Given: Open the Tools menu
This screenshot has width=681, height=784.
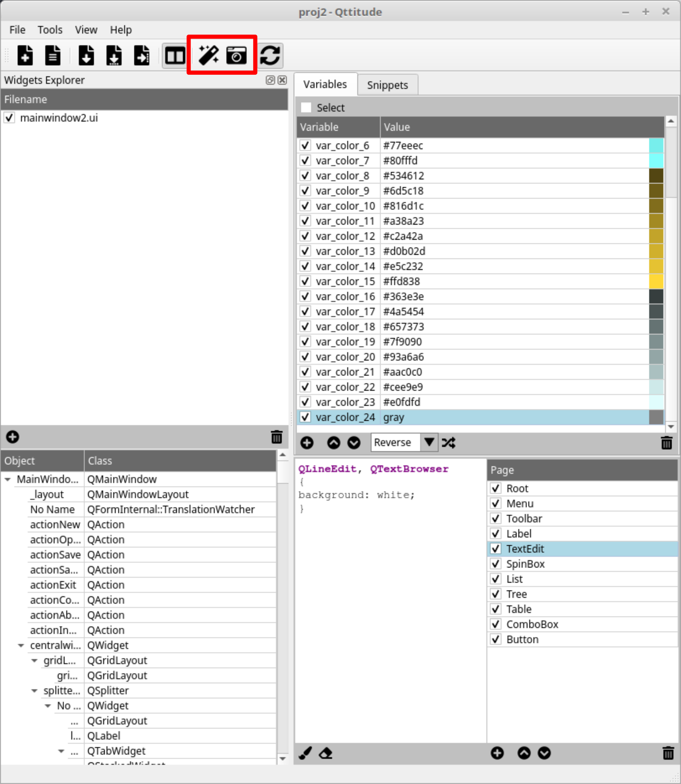Looking at the screenshot, I should pos(50,30).
